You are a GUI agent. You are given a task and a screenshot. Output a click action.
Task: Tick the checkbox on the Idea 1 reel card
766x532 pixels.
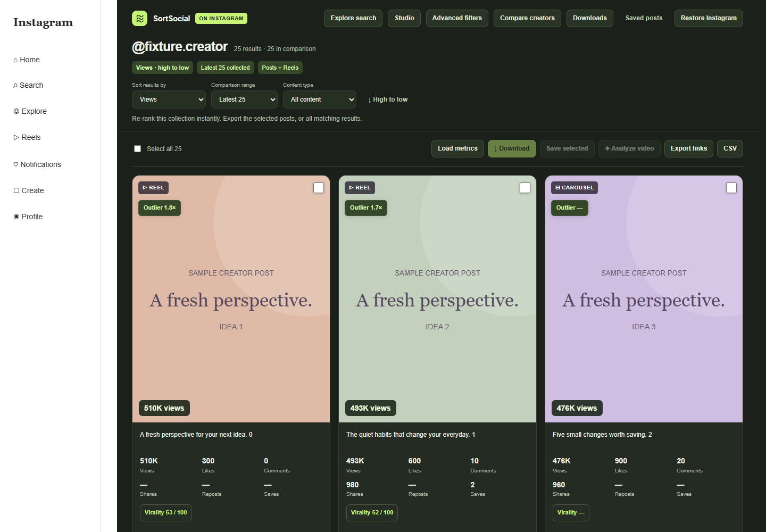(x=319, y=188)
